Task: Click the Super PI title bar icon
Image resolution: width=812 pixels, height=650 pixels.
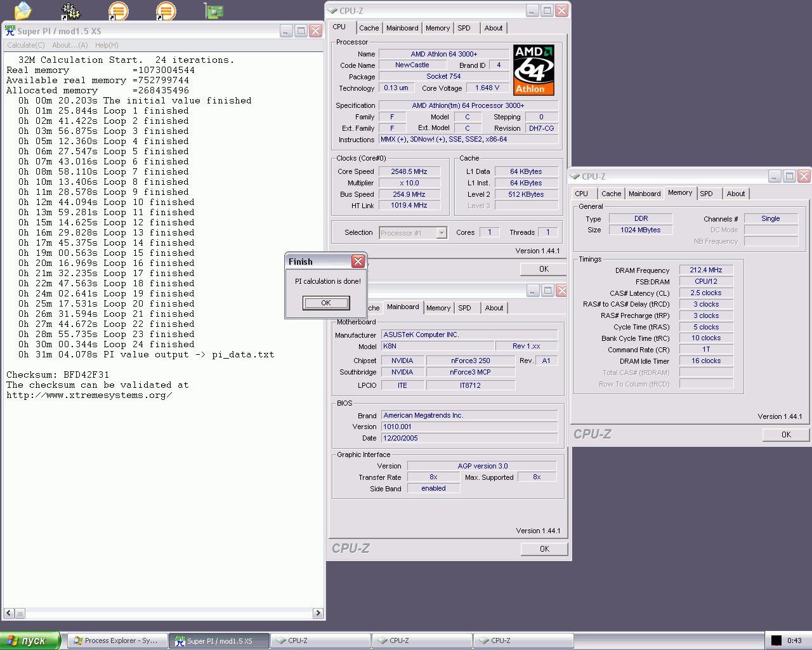Action: point(10,30)
